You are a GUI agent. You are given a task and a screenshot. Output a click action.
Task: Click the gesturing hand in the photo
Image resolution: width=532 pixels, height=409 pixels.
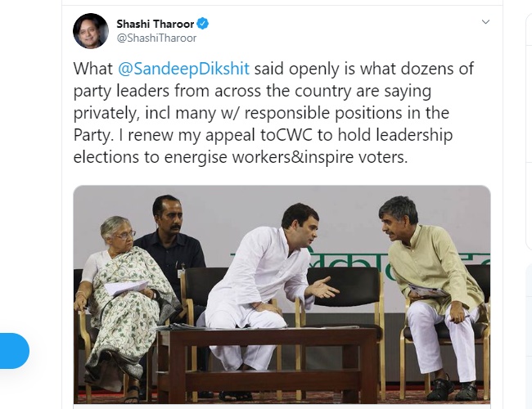coord(322,288)
